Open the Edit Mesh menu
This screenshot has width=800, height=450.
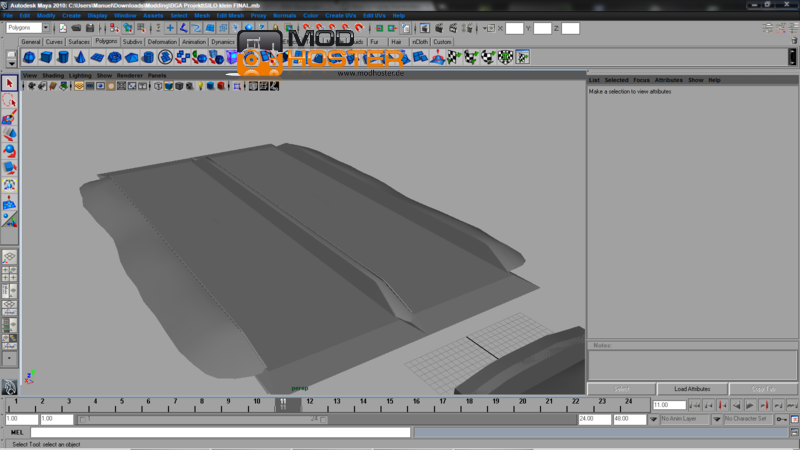(x=230, y=16)
